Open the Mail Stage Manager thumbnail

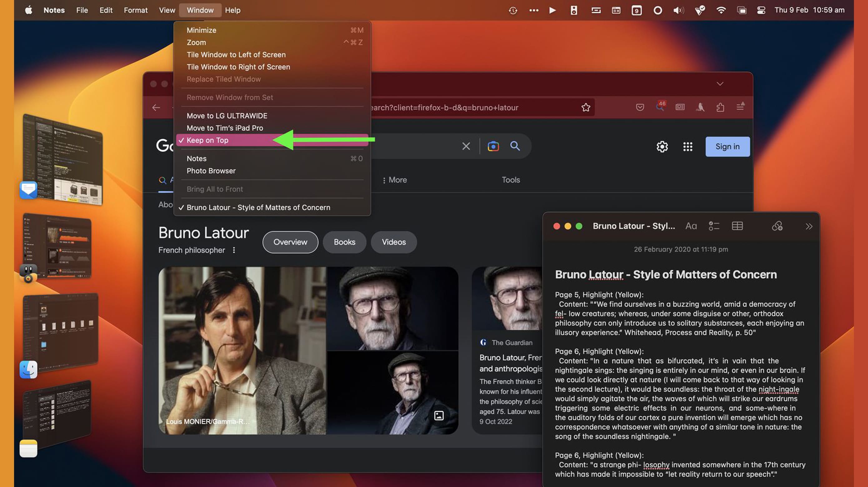point(63,159)
